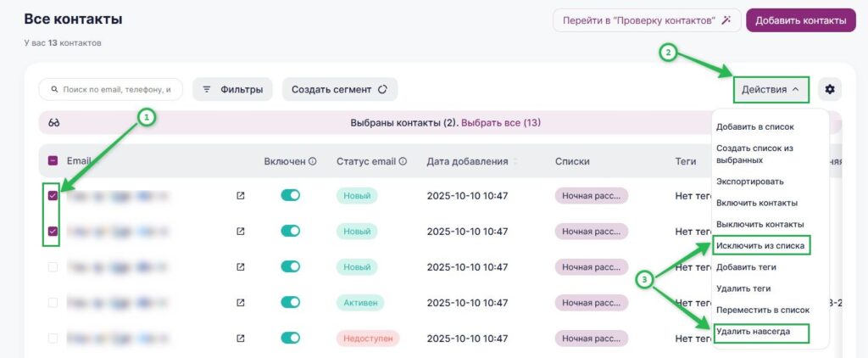Click the Недоступен status badge
The image size is (868, 358).
click(x=368, y=338)
